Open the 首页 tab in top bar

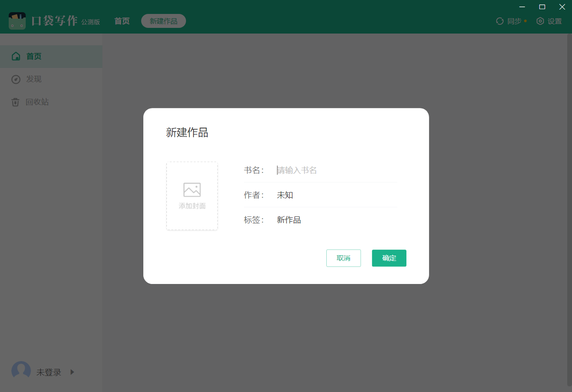point(122,21)
